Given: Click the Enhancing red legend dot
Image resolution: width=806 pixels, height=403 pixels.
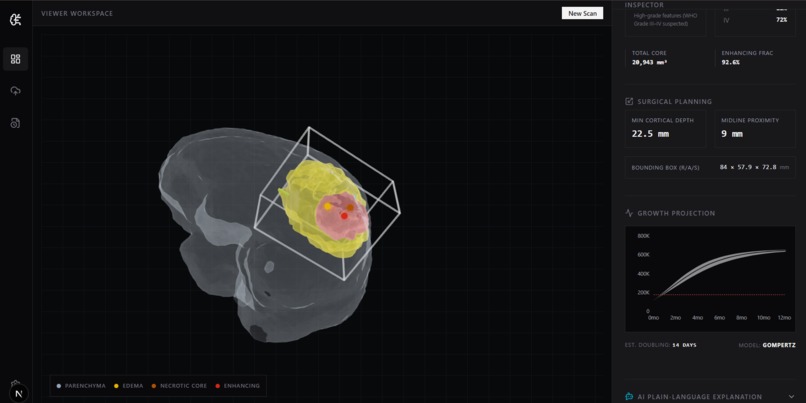Looking at the screenshot, I should pos(217,386).
